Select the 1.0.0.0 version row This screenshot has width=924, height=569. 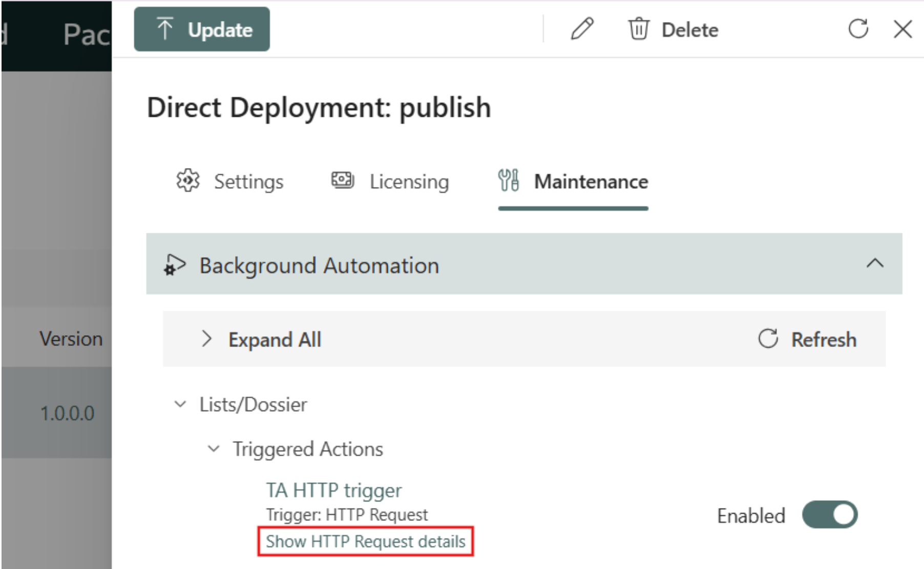pyautogui.click(x=67, y=413)
